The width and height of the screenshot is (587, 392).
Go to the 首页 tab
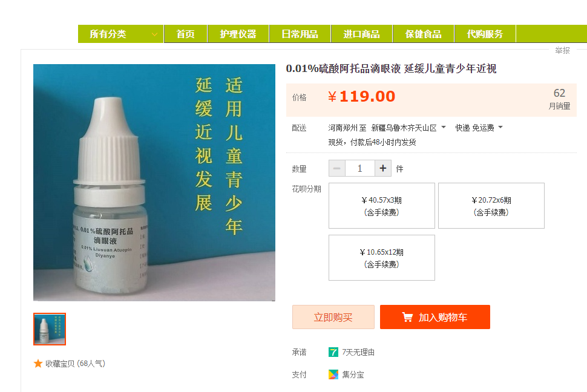[186, 34]
